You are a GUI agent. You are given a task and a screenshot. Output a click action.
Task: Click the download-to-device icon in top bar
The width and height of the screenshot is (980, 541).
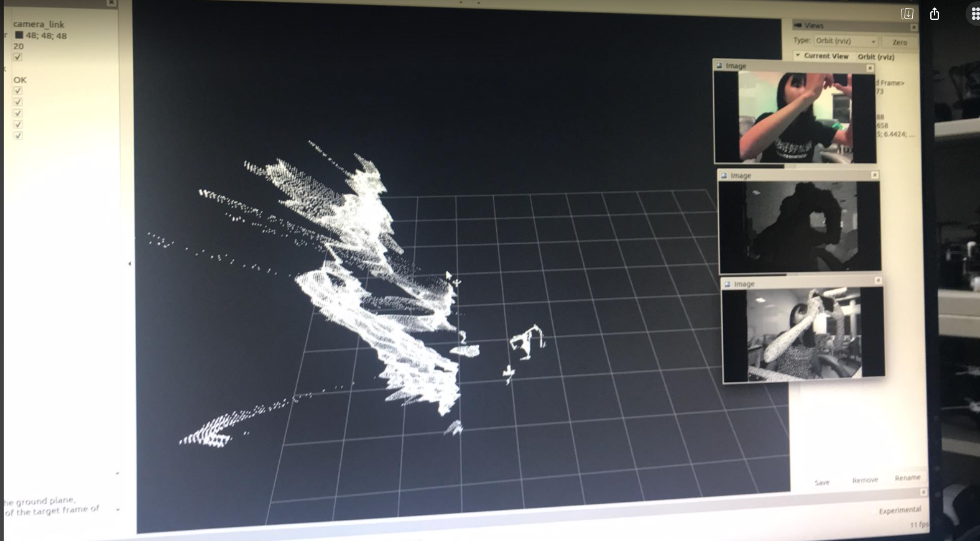[907, 14]
